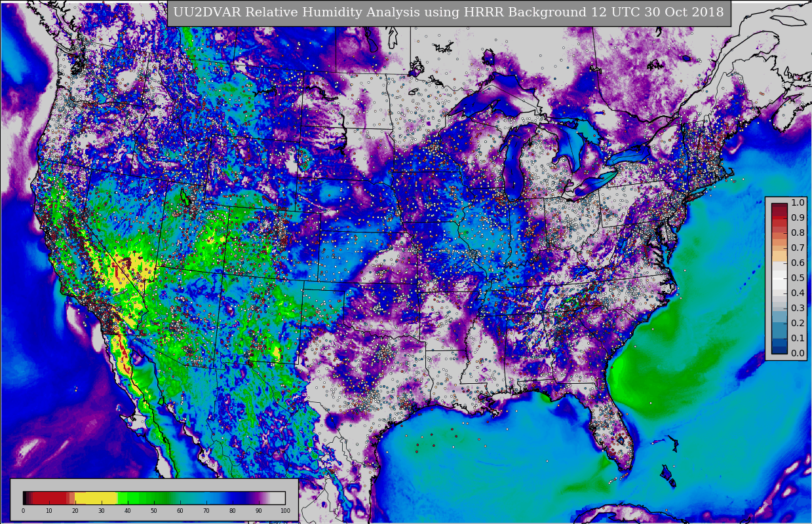Click the UU2DVAR Relative Humidity Analysis title

[x=449, y=12]
